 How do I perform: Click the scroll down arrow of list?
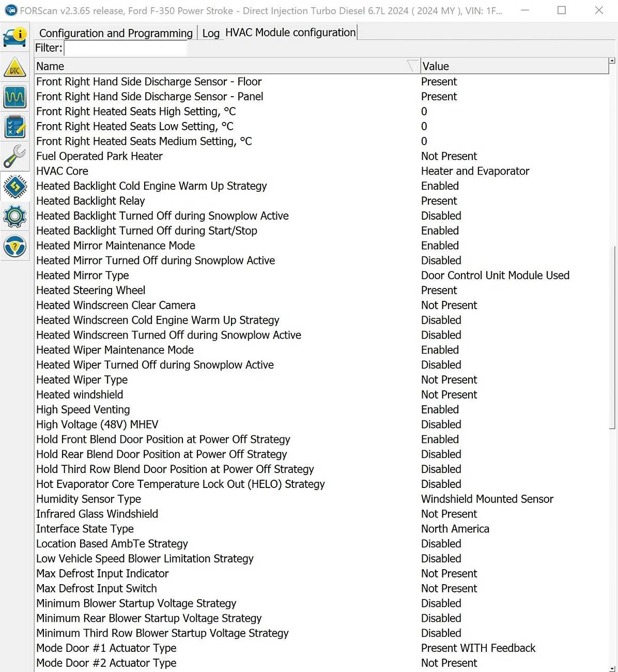[612, 668]
